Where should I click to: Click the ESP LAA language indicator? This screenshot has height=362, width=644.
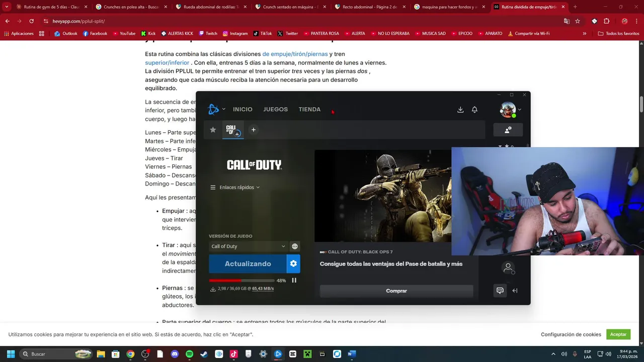click(x=588, y=354)
